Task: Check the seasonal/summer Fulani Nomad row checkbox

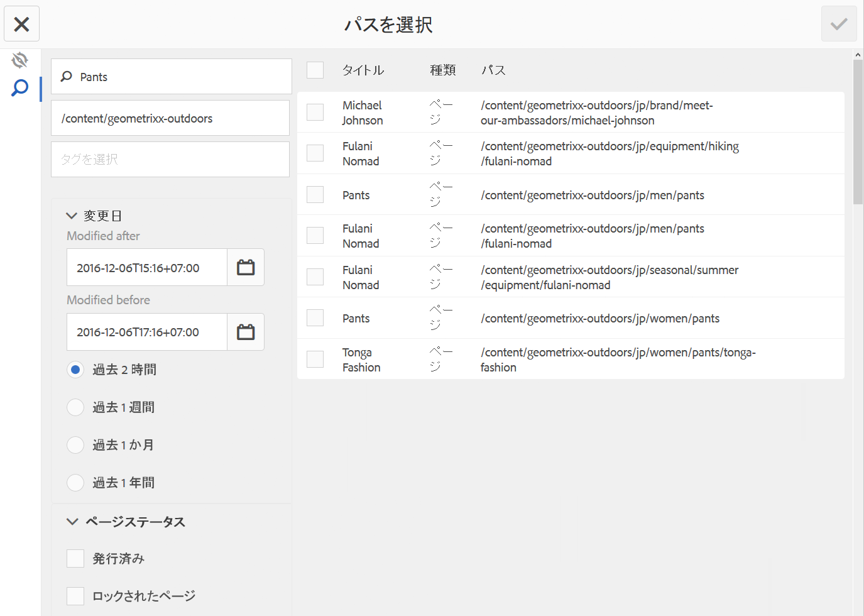Action: pos(315,277)
